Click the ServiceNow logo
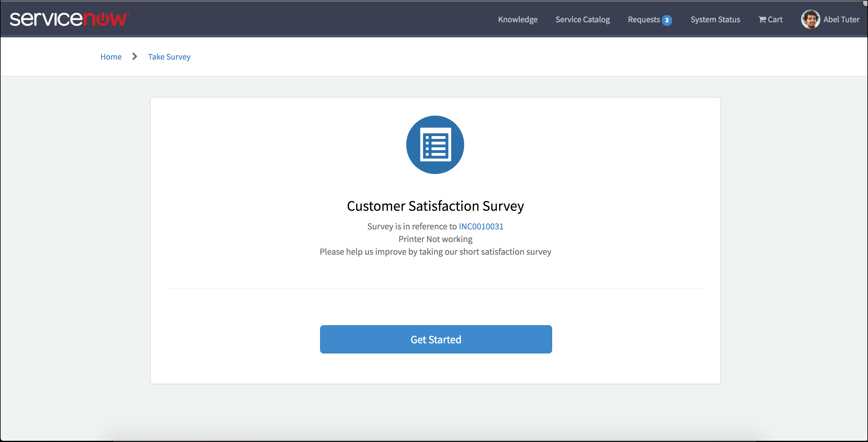The height and width of the screenshot is (442, 868). pos(69,19)
